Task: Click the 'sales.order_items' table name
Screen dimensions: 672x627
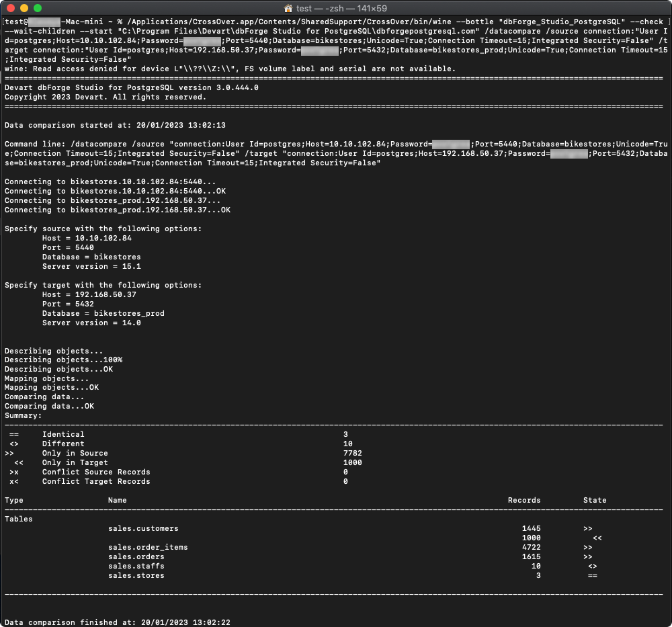Action: [149, 548]
